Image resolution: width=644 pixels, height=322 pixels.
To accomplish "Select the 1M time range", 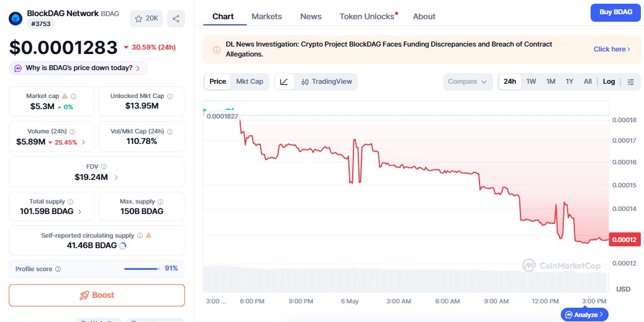I will 551,82.
